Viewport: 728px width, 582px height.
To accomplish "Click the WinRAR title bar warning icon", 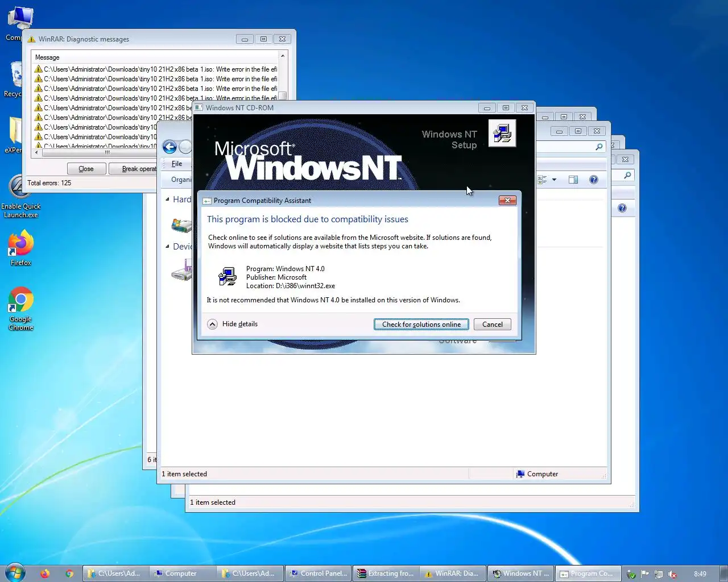I will coord(32,39).
